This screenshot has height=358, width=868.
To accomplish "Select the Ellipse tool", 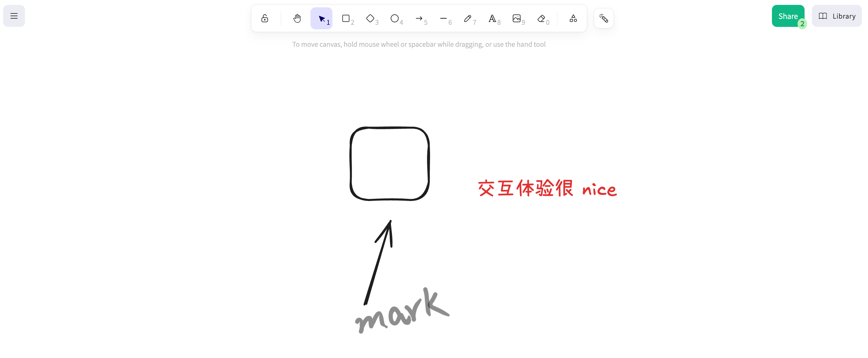I will point(395,18).
